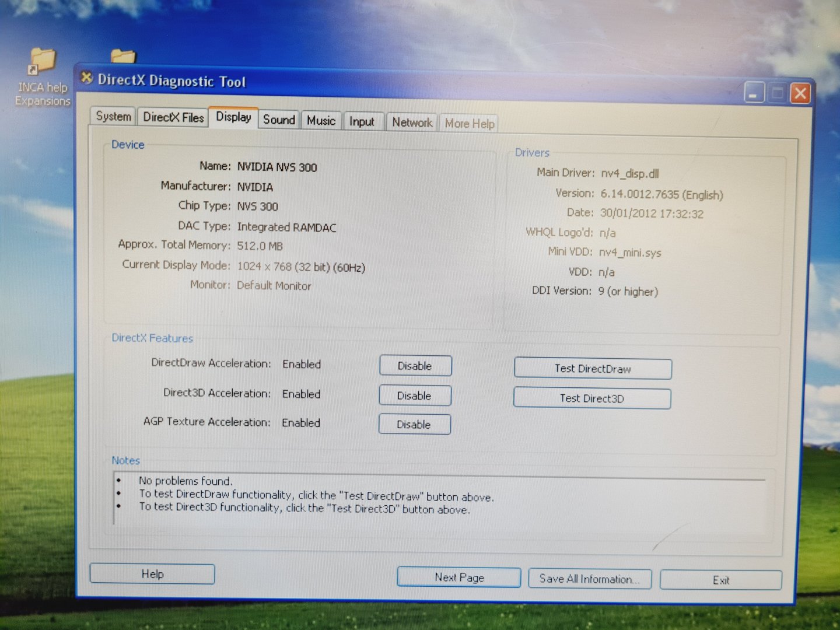Click the DirectX Diagnostic Tool title bar
Image resolution: width=840 pixels, height=630 pixels.
pos(408,85)
